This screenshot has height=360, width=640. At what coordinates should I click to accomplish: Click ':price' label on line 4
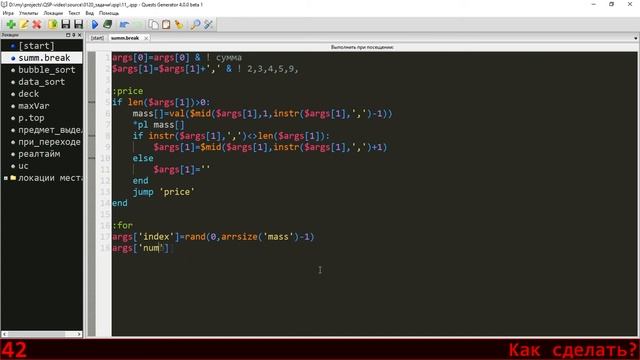128,91
